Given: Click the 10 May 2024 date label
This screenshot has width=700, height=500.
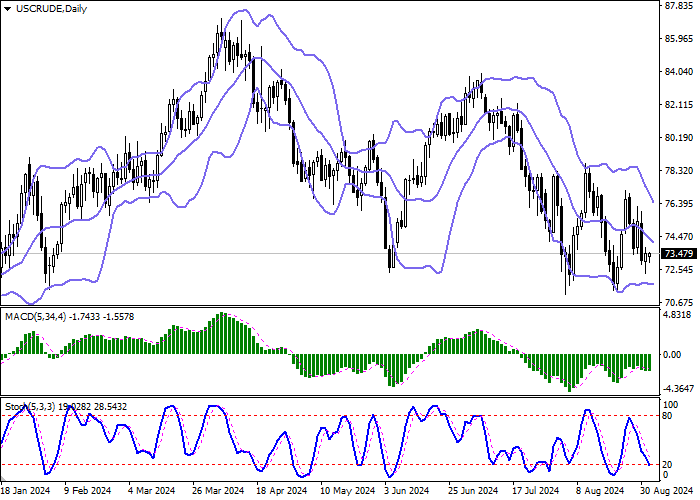Looking at the screenshot, I should click(347, 491).
